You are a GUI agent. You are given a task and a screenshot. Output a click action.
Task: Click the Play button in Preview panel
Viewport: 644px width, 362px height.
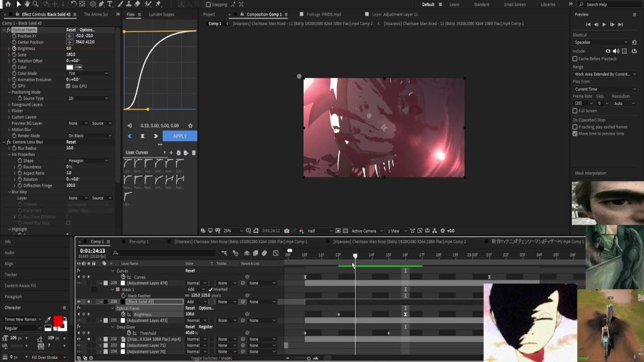(604, 24)
